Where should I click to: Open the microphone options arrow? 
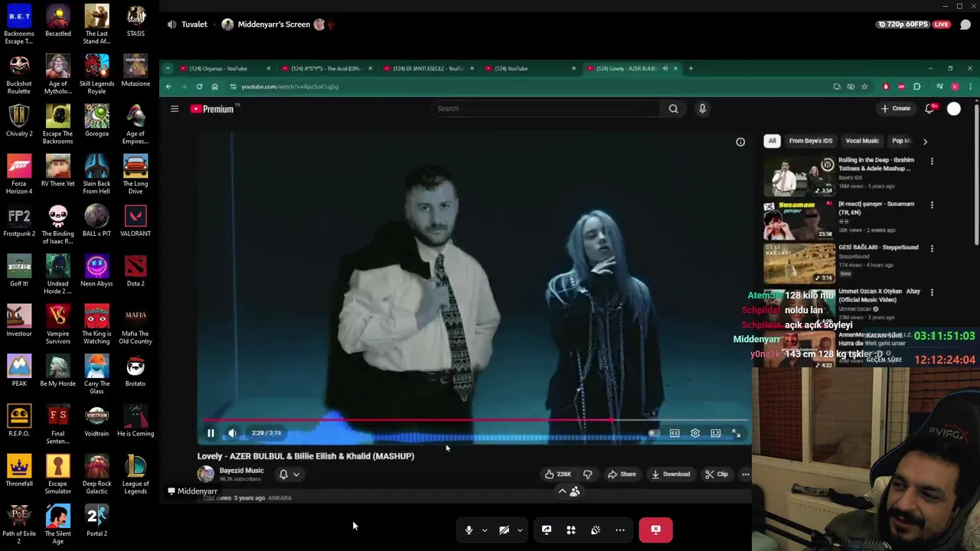click(485, 530)
